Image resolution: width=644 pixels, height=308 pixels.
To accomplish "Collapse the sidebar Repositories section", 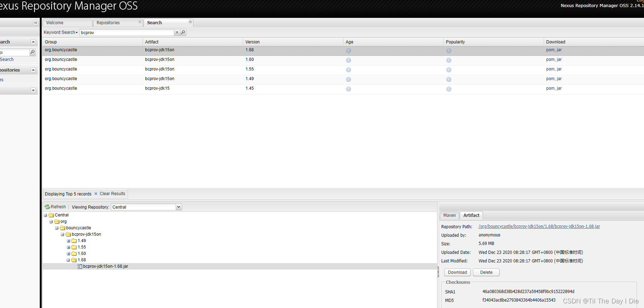I will tap(33, 70).
